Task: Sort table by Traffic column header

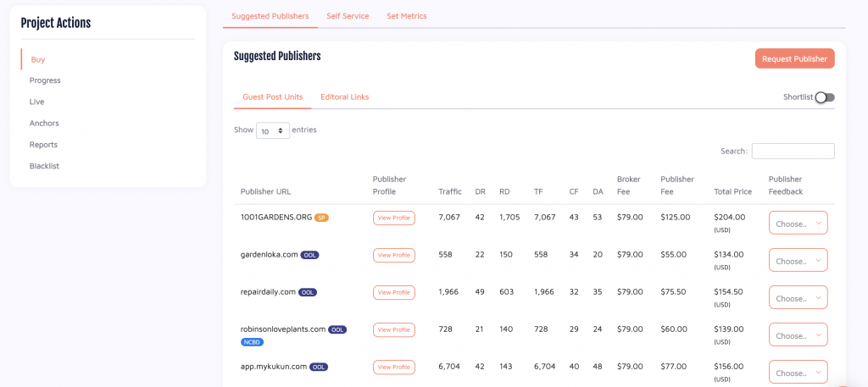Action: 449,191
